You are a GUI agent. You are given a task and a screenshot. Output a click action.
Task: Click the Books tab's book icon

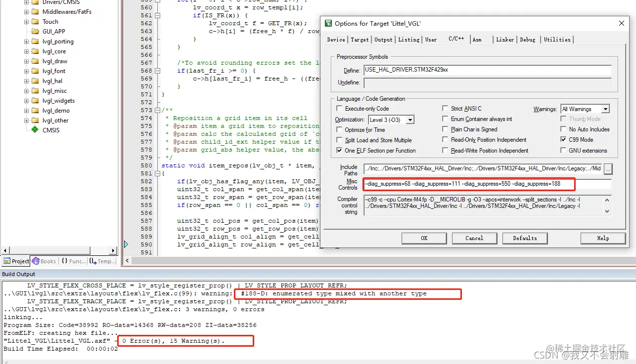36,261
